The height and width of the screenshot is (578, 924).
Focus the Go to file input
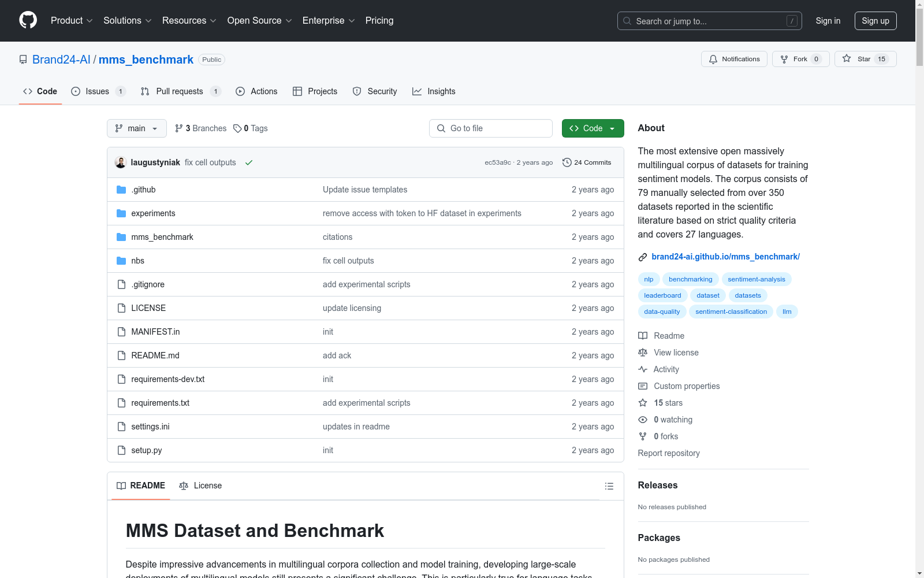(491, 128)
